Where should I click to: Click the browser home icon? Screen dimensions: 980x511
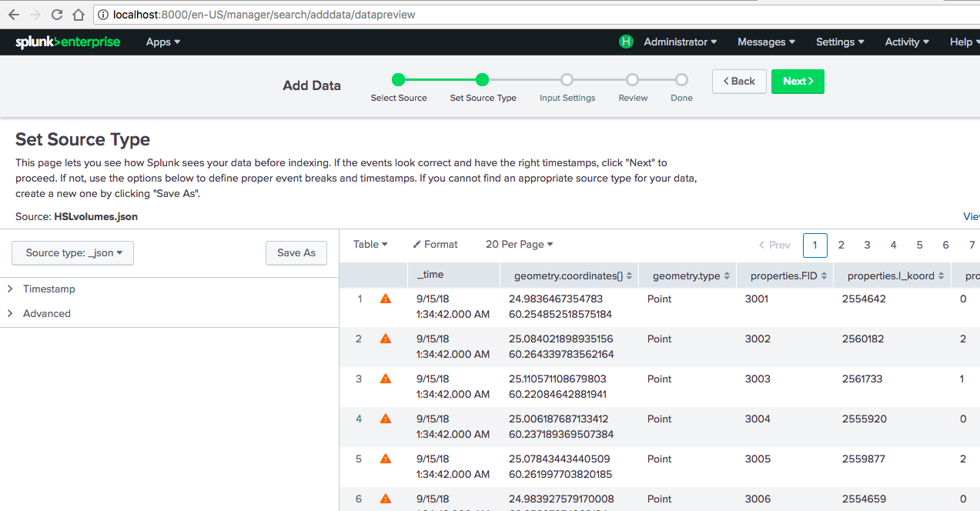pos(79,14)
